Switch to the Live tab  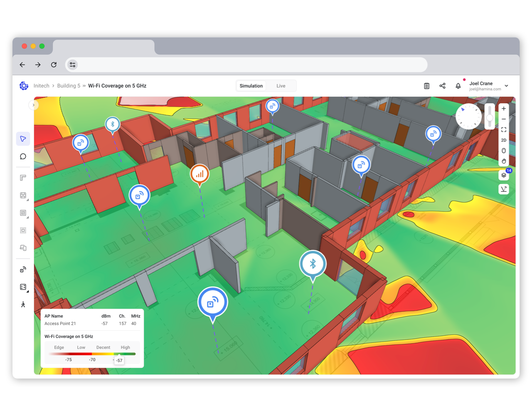point(281,86)
